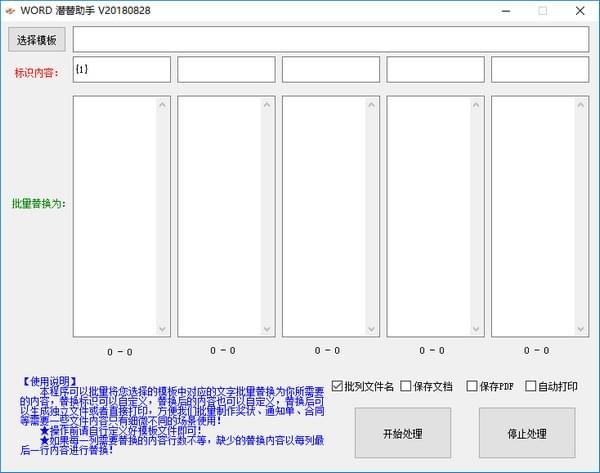Click the "0 - 0" counter under first list
Image resolution: width=600 pixels, height=473 pixels.
click(x=120, y=352)
